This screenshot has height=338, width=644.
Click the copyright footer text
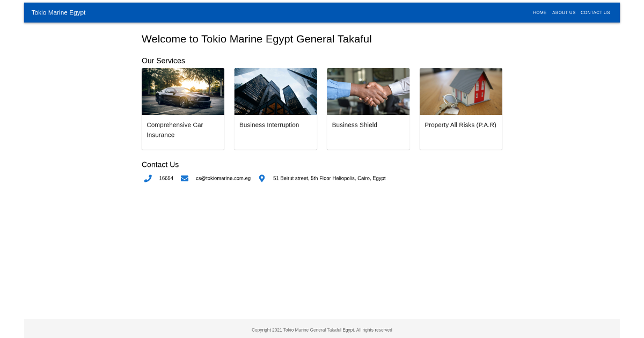(321, 330)
